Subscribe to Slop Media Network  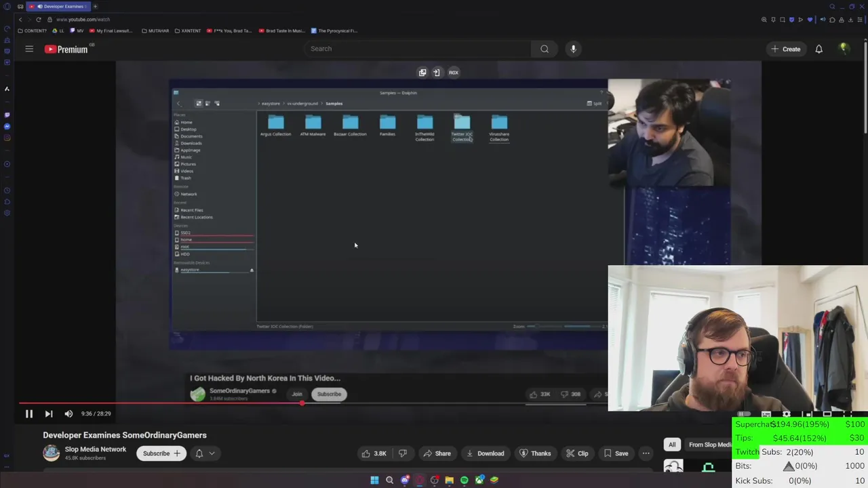tap(161, 453)
